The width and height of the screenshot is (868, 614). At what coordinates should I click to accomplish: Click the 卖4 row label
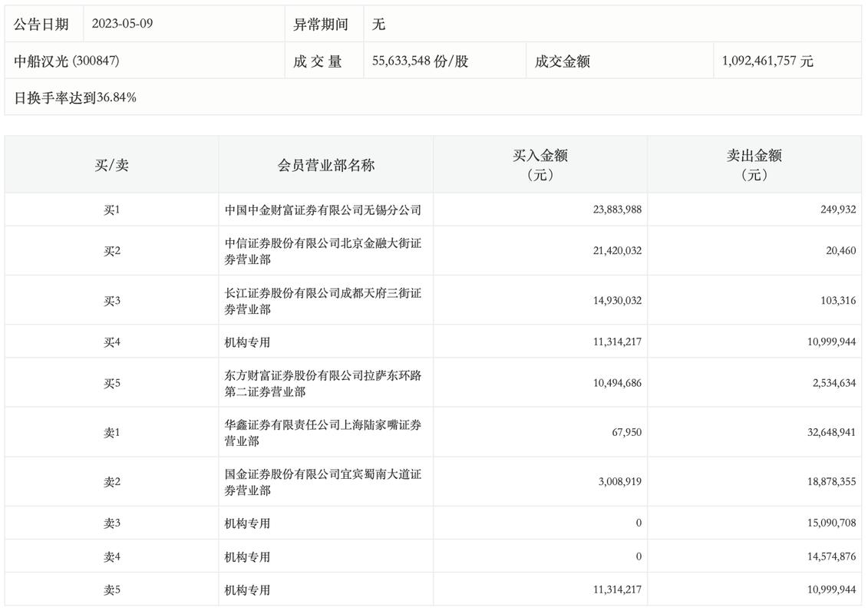(111, 556)
